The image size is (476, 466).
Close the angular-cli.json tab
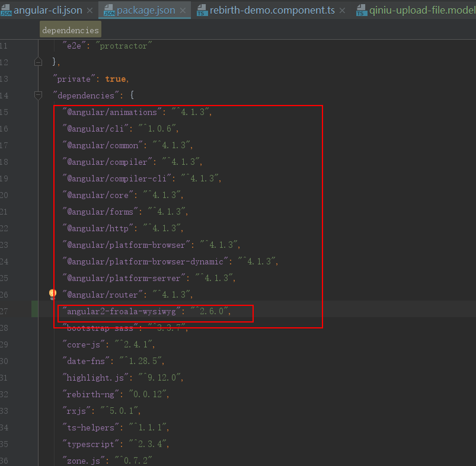[90, 10]
